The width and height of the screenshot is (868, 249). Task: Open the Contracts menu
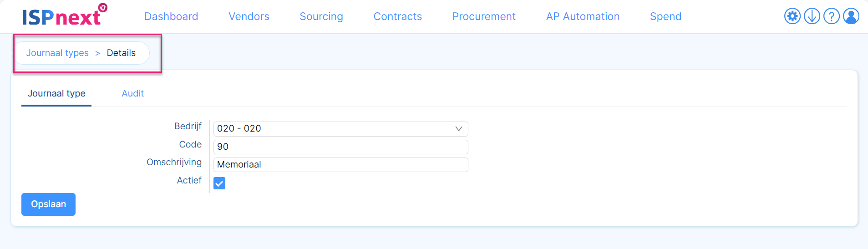tap(398, 16)
